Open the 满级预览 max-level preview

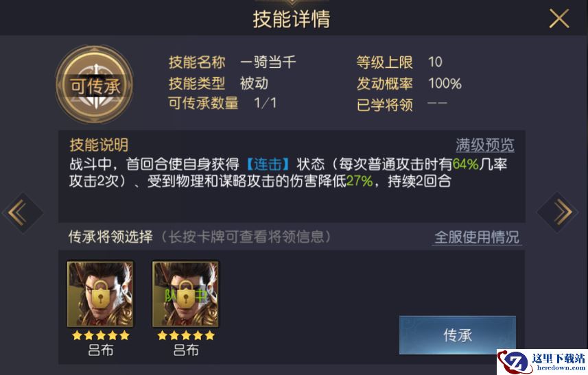(485, 145)
